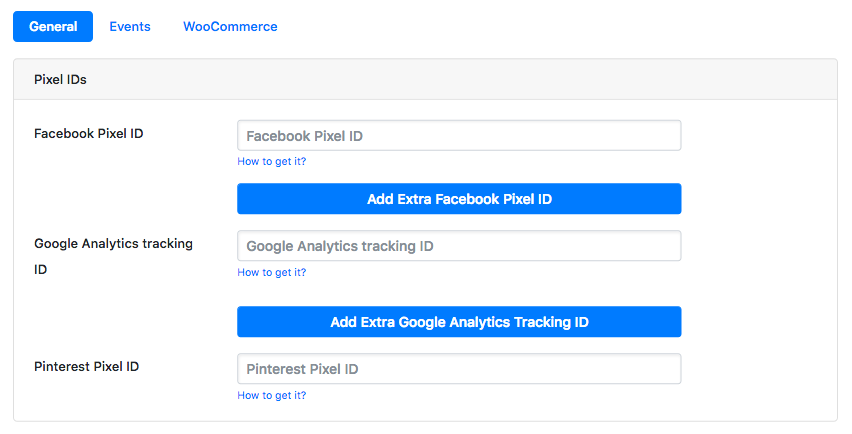The width and height of the screenshot is (852, 434).
Task: Click 'How to get it?' below Pinterest field
Action: coord(271,395)
